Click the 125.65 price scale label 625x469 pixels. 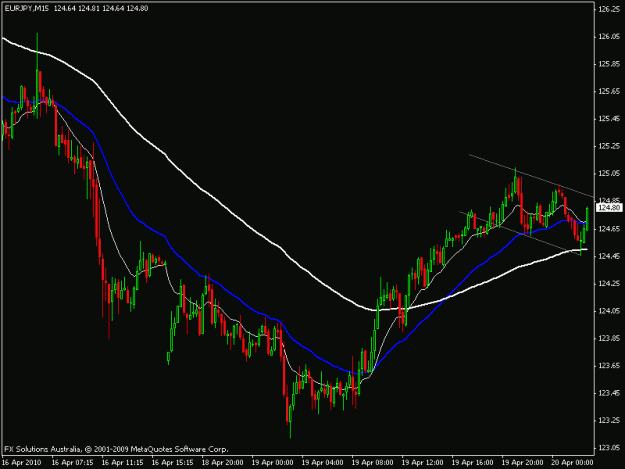click(x=609, y=92)
